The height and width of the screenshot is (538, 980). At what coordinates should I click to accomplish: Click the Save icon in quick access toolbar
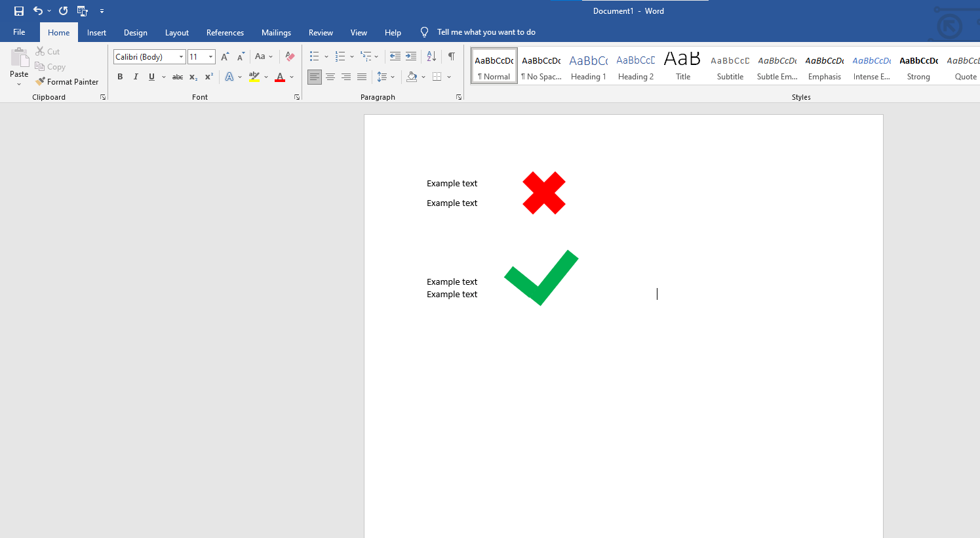(19, 11)
